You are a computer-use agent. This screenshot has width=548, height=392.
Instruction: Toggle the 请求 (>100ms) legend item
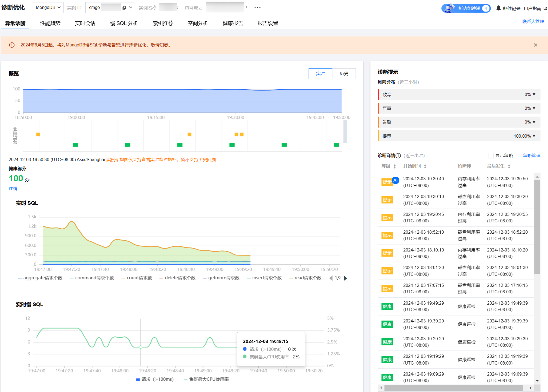155,379
